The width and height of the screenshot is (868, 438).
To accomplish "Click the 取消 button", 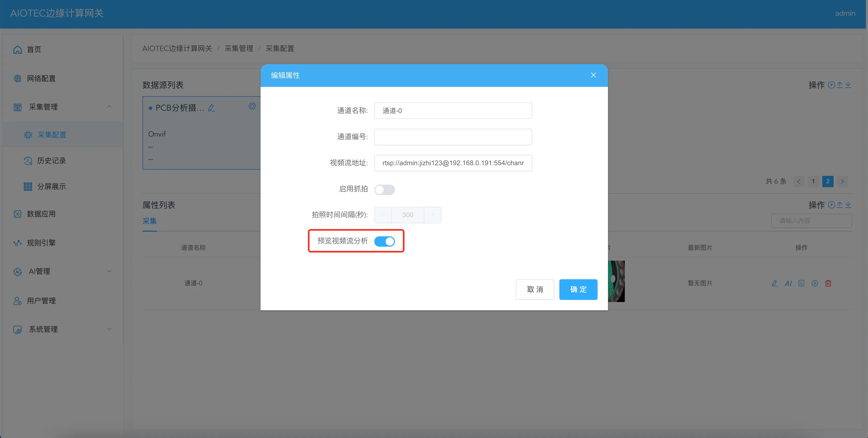I will click(534, 289).
